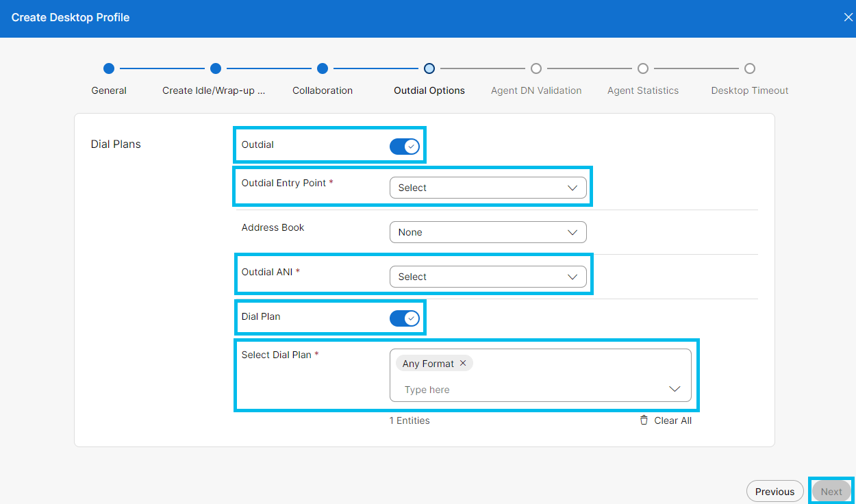
Task: Open the Outdial ANI dropdown
Action: click(488, 277)
